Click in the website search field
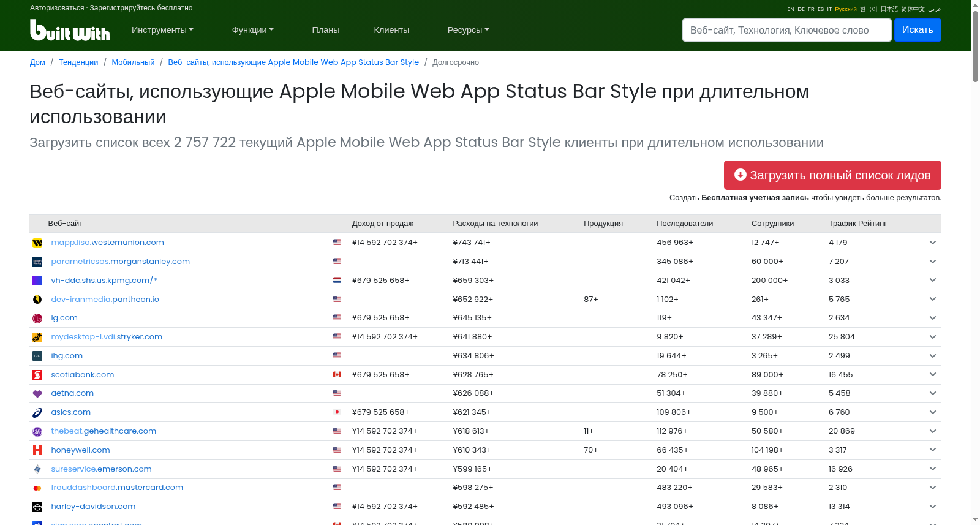The width and height of the screenshot is (980, 525). 786,30
